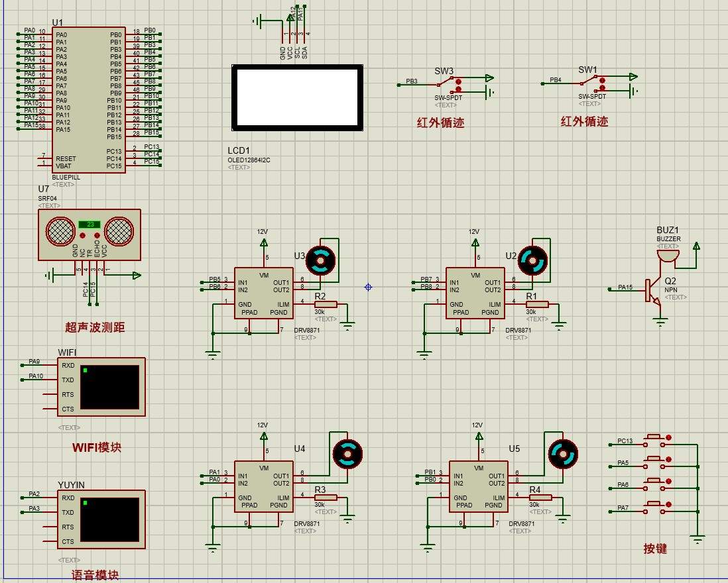Select the U5 DRV8871 driver chip
This screenshot has height=583, width=728.
point(478,486)
